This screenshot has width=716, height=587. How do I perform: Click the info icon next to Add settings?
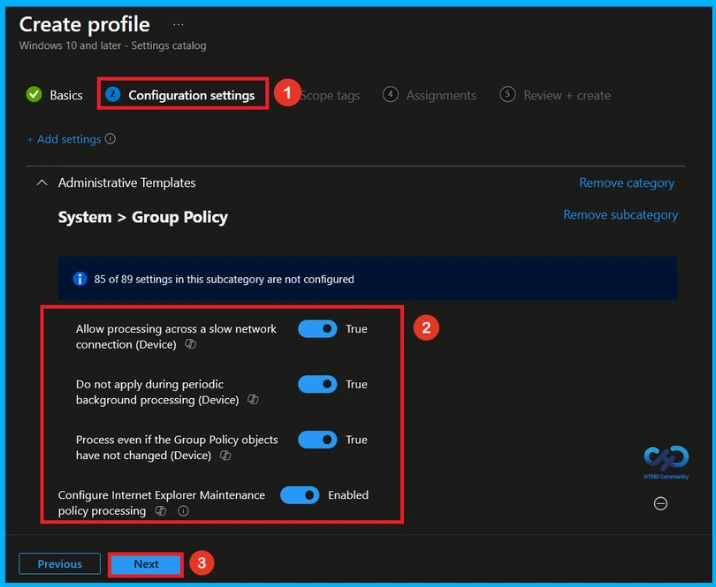111,139
